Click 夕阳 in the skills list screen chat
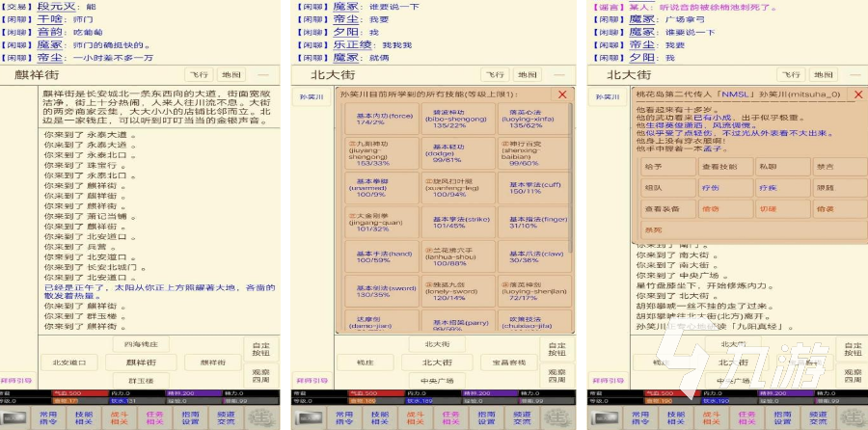 (345, 32)
